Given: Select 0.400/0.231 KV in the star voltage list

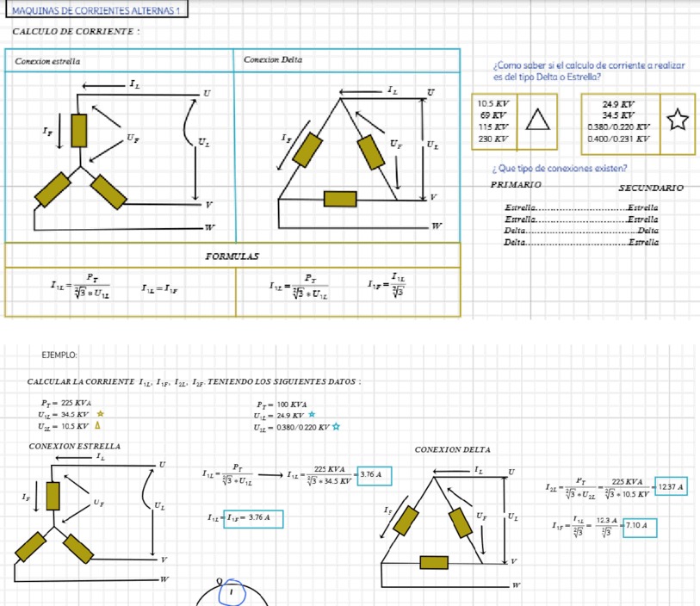Looking at the screenshot, I should 618,139.
